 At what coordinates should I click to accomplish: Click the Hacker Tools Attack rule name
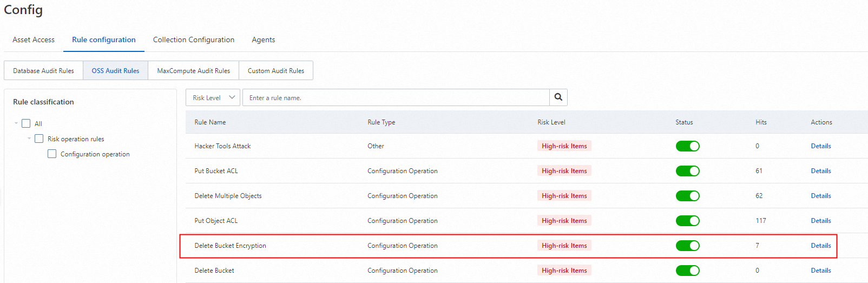(222, 146)
